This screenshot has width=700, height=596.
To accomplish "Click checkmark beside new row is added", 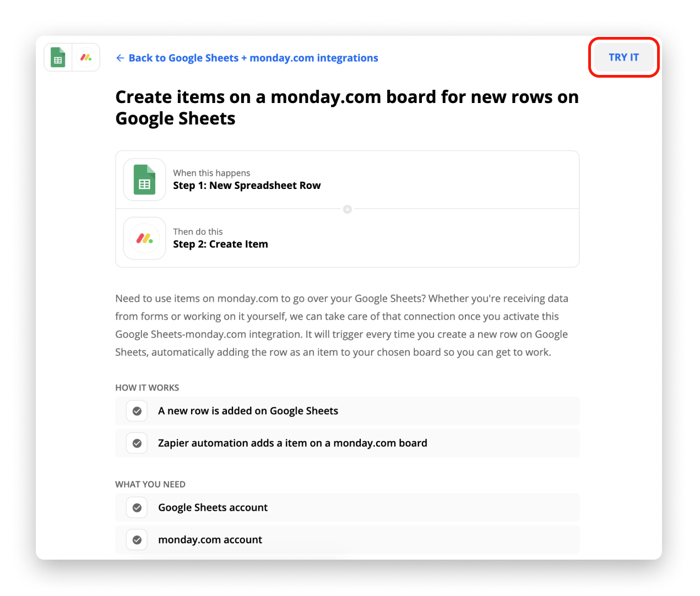I will [x=137, y=411].
